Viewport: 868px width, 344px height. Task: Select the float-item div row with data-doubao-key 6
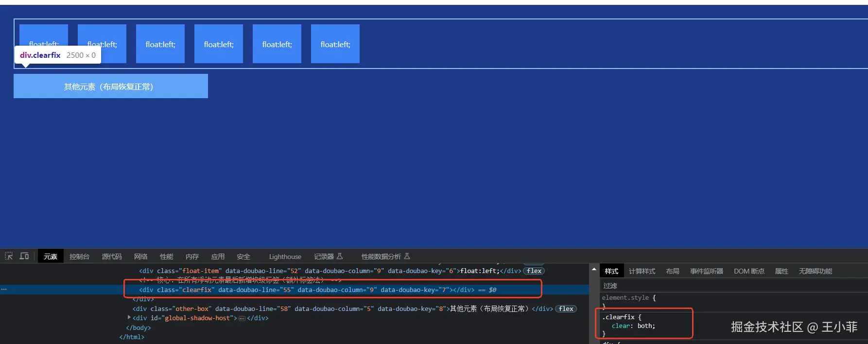(x=295, y=271)
